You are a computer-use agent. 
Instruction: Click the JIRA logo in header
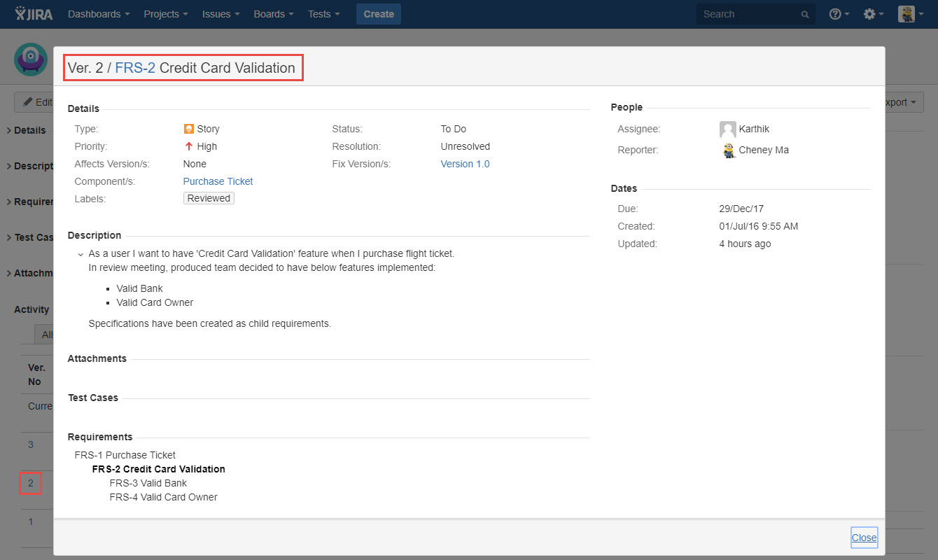click(x=33, y=14)
